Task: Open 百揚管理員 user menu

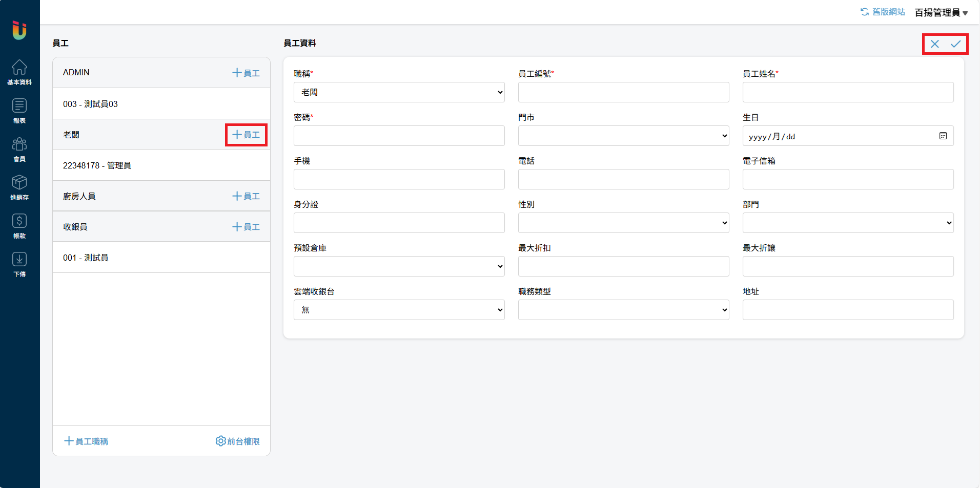Action: point(941,12)
